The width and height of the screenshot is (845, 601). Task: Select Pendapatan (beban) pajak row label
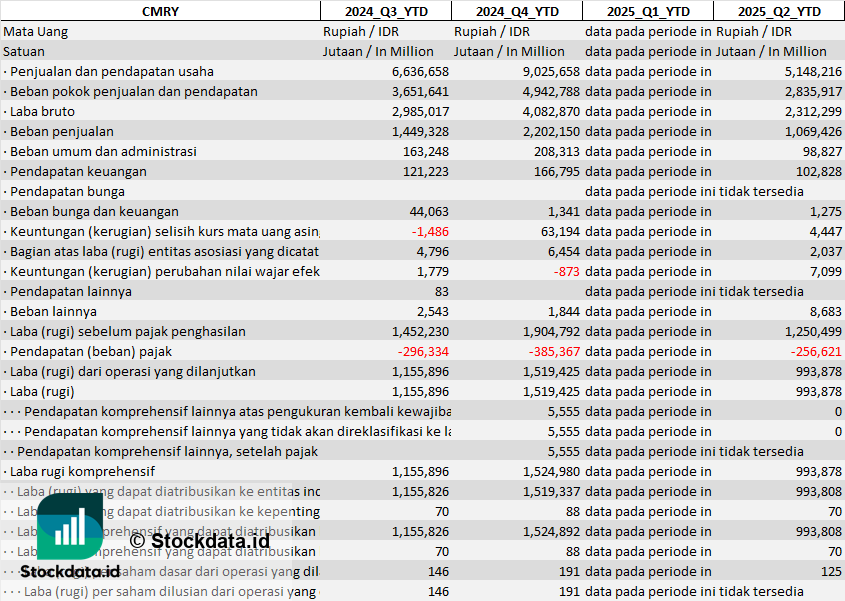pos(87,351)
